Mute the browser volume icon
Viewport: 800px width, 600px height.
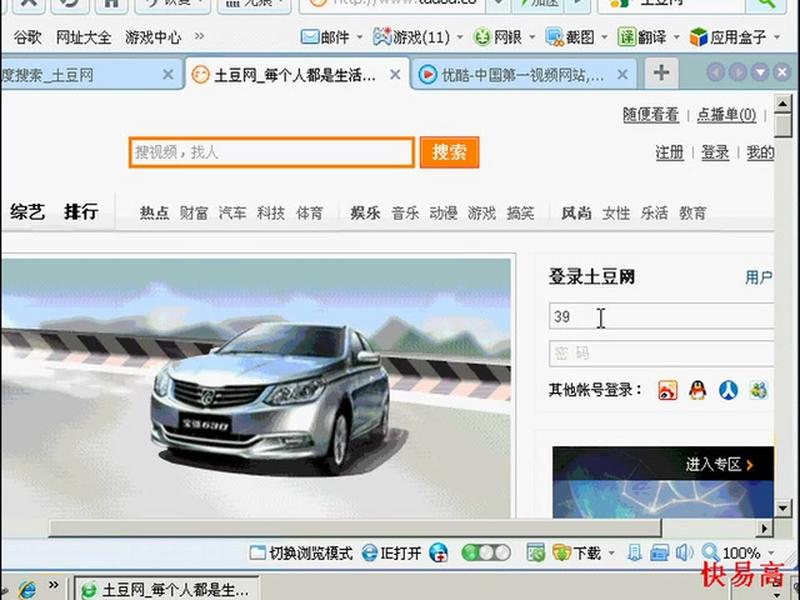(684, 551)
